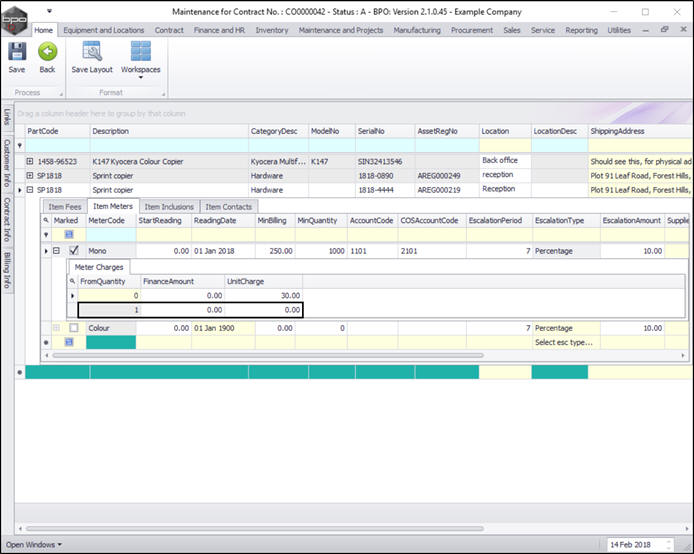Click the search icon in Meter Charges grid header
694x554 pixels.
(x=72, y=282)
